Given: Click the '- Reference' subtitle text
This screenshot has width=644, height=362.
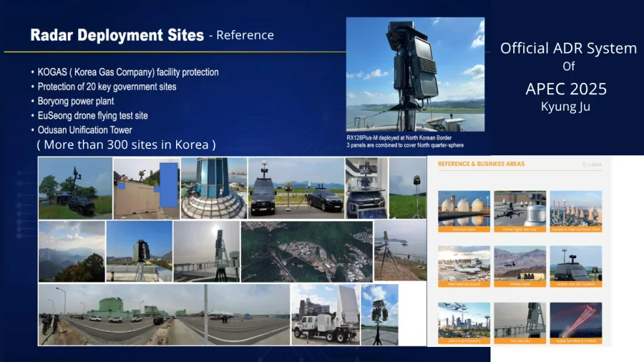Looking at the screenshot, I should tap(241, 35).
